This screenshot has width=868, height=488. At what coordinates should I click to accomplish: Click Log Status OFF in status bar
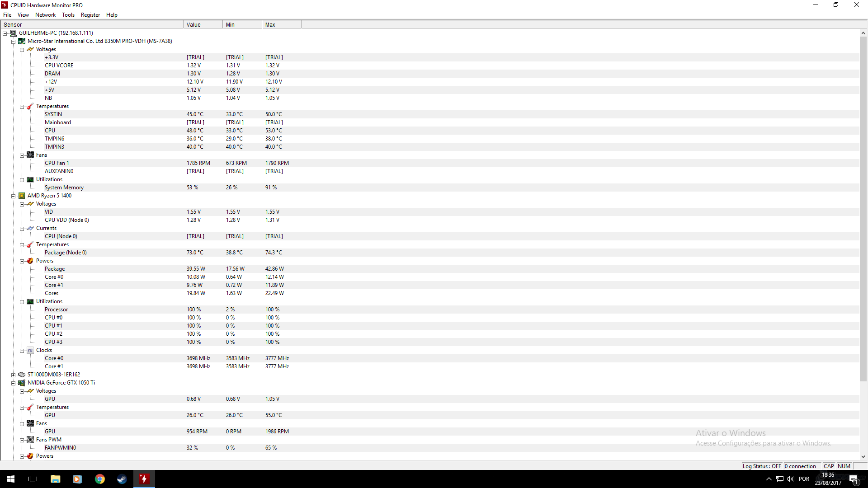[x=762, y=466]
